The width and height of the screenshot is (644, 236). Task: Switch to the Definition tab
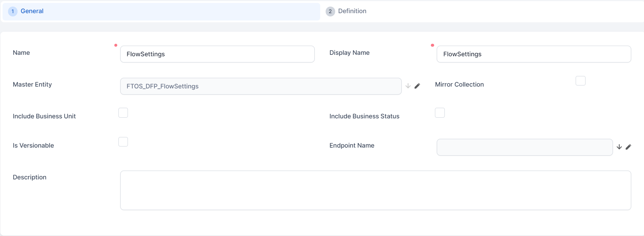pyautogui.click(x=352, y=11)
